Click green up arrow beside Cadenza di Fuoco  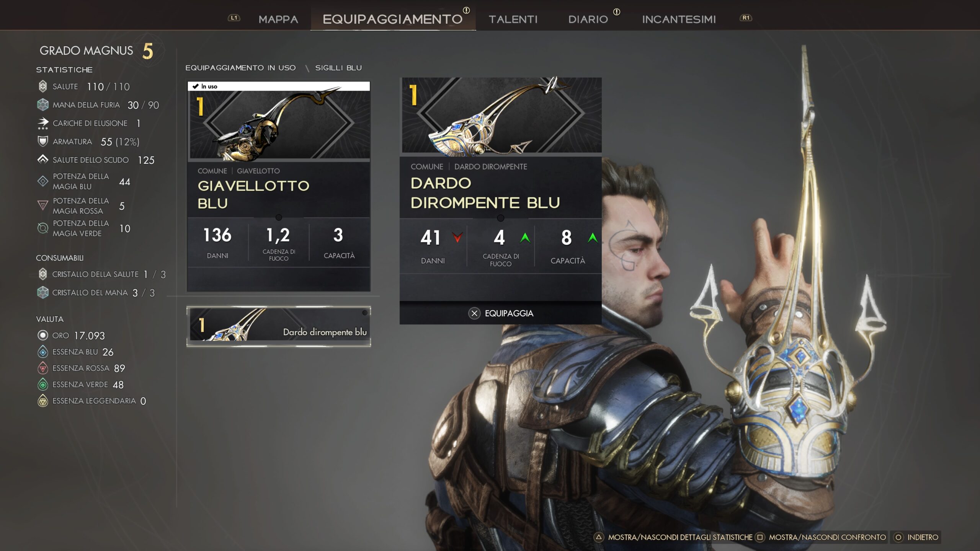tap(525, 238)
